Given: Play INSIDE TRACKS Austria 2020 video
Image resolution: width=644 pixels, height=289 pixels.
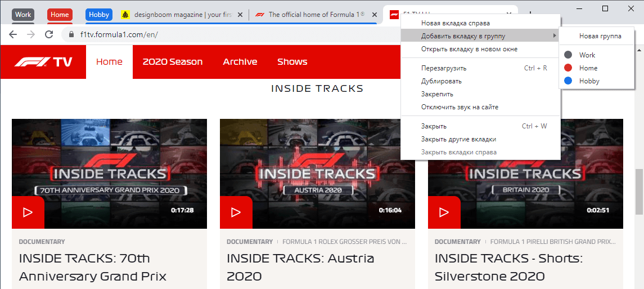Looking at the screenshot, I should (236, 212).
